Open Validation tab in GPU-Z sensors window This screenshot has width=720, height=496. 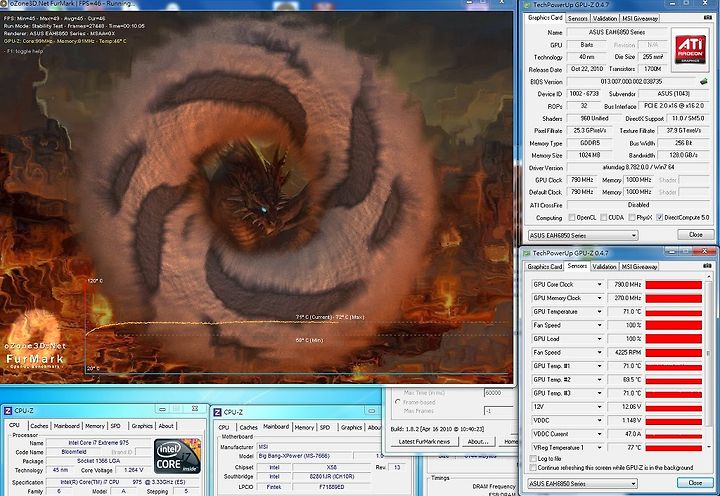click(604, 266)
